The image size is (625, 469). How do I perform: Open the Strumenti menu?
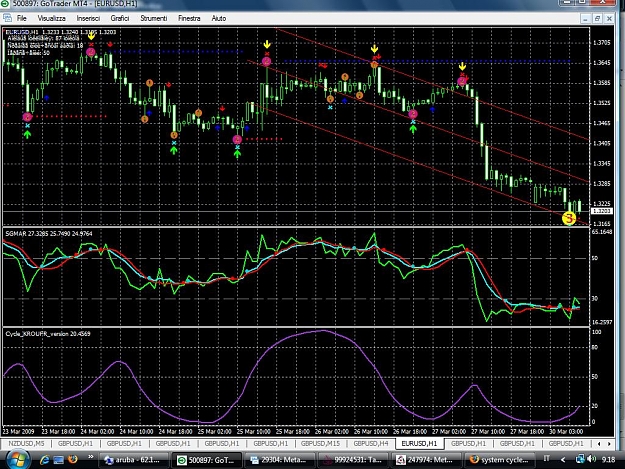point(153,18)
